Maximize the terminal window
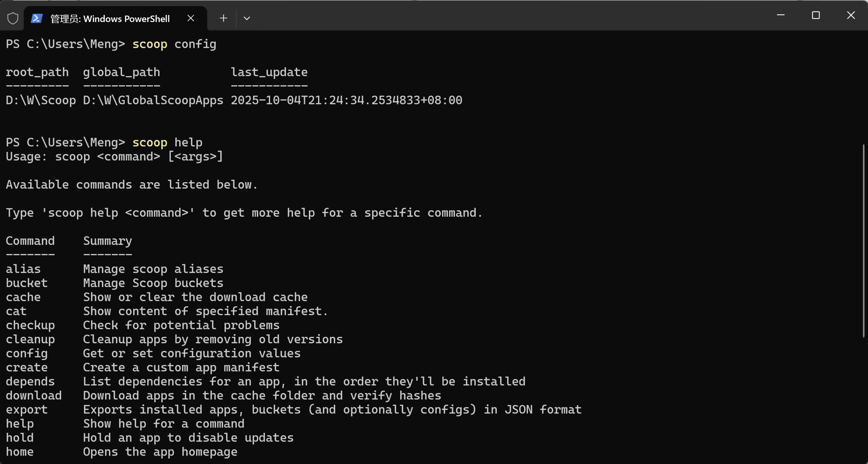This screenshot has width=868, height=464. tap(816, 15)
